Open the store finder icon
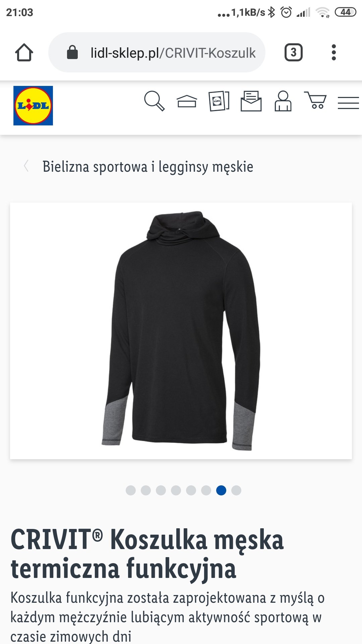The width and height of the screenshot is (362, 644). 187,101
